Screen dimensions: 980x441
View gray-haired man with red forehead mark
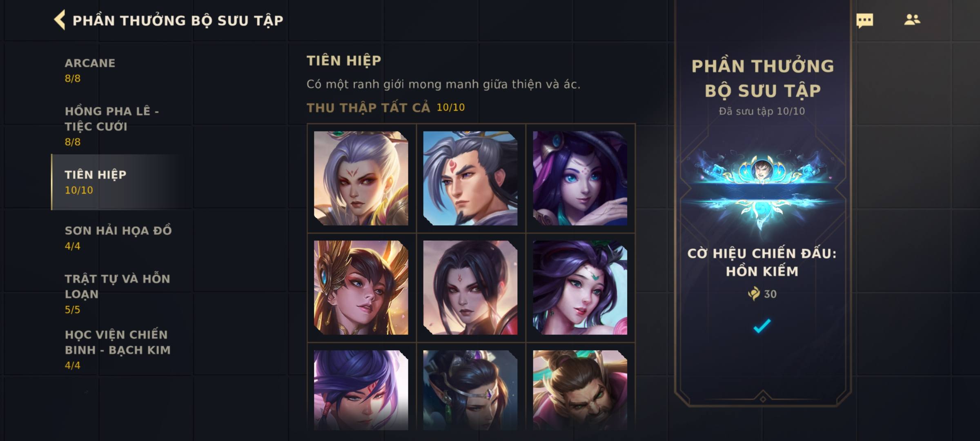(470, 178)
